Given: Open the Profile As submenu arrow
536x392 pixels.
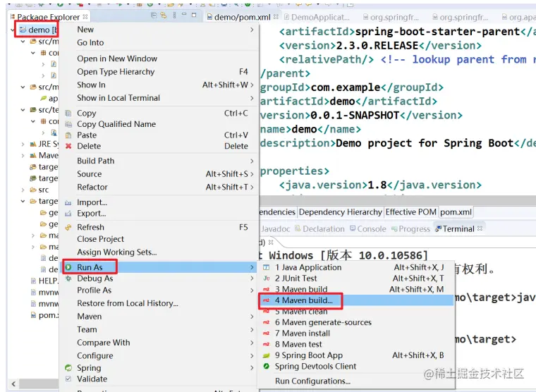Looking at the screenshot, I should 252,290.
